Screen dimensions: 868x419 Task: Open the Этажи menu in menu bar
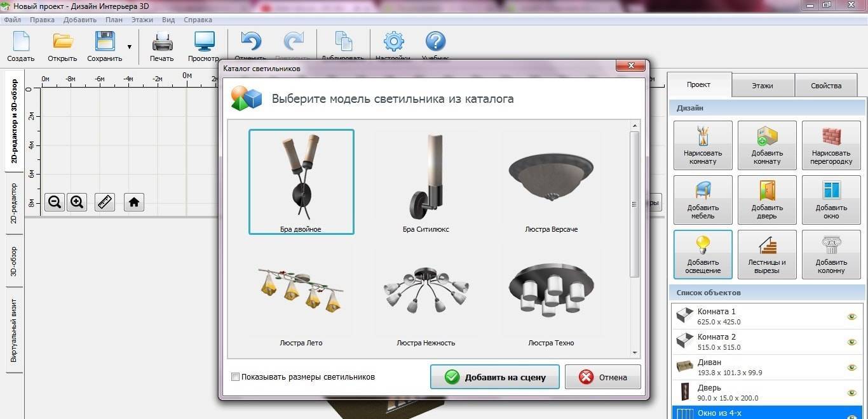142,20
